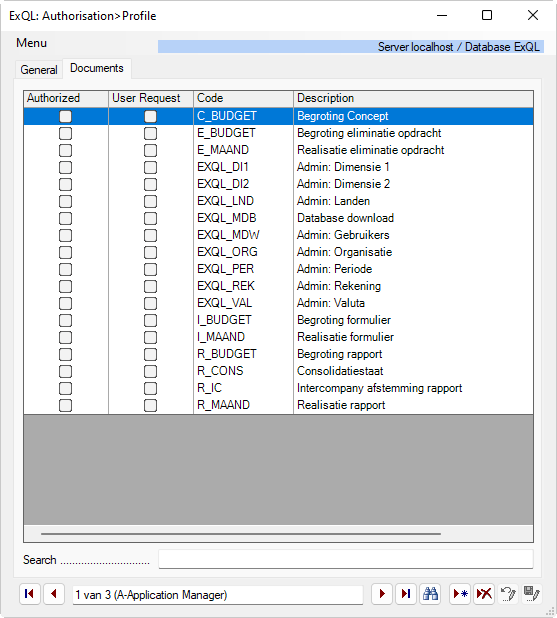The width and height of the screenshot is (557, 618).
Task: Click the save record icon
Action: 531,594
